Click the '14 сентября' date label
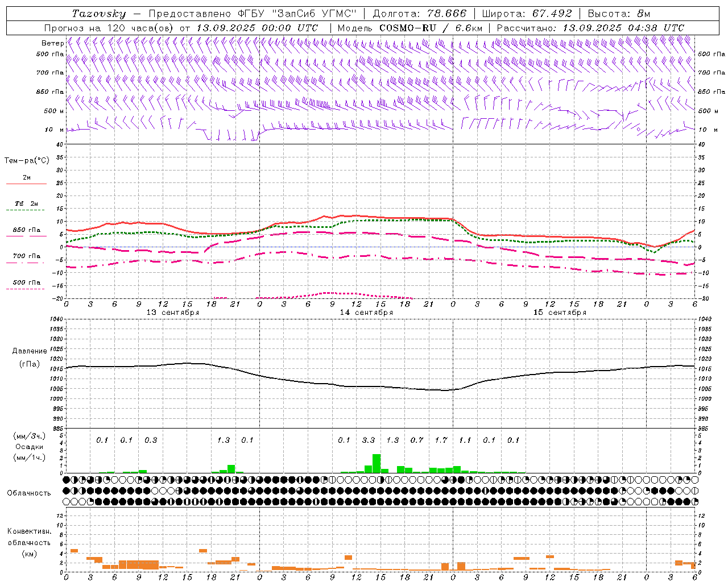Screen dimensions: 728x582 click(x=366, y=313)
